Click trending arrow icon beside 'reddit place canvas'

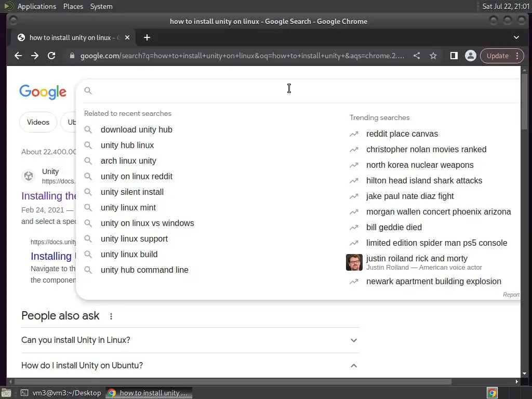354,134
